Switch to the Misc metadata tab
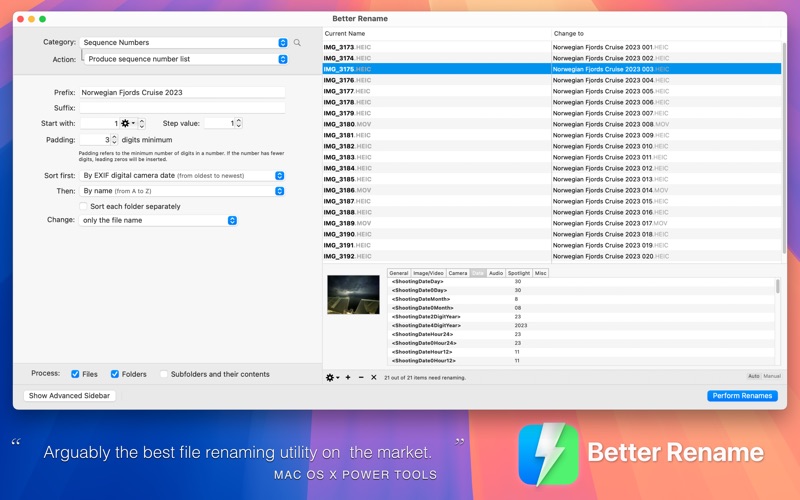Screen dimensions: 800x500 coord(540,273)
